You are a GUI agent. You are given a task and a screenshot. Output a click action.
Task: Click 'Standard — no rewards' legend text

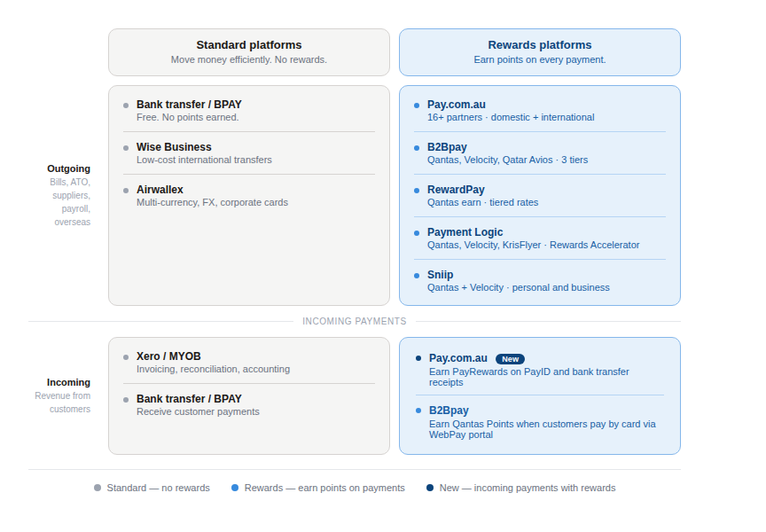coord(159,488)
